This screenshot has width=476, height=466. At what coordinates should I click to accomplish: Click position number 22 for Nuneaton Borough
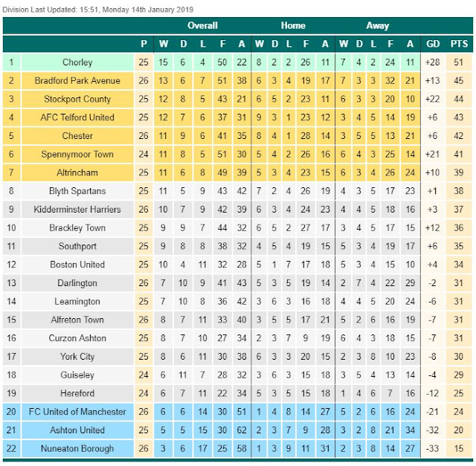click(11, 448)
